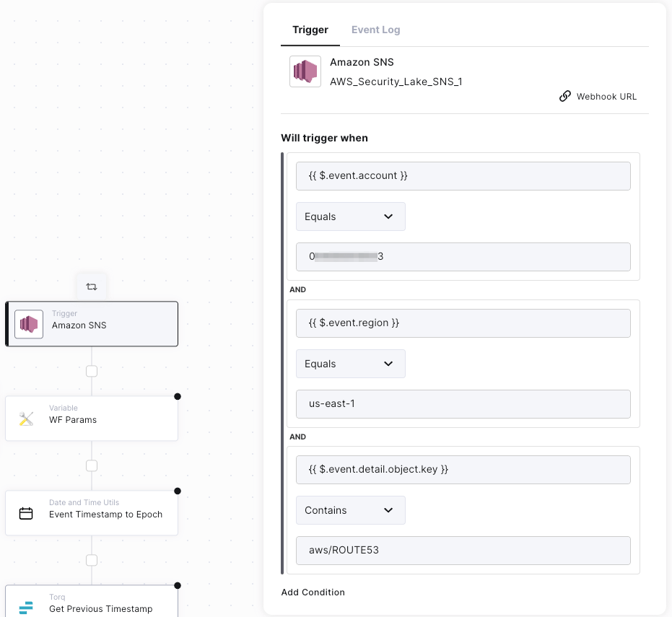Switch to the Event Log tab

pos(375,30)
